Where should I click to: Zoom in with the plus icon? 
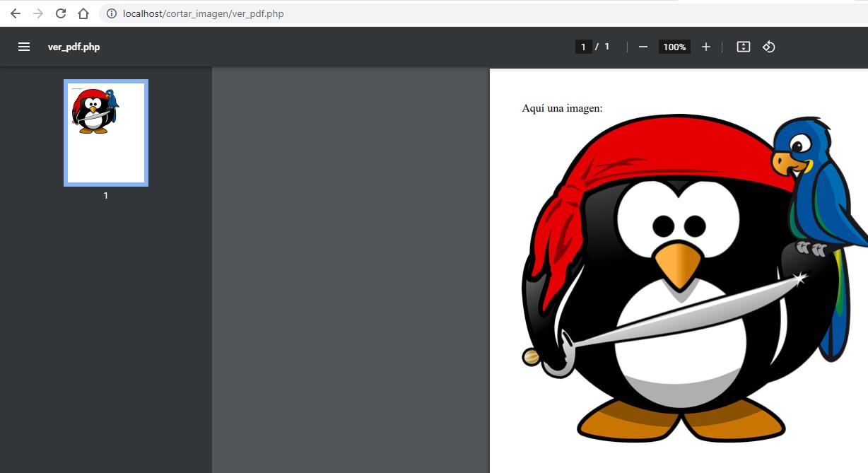[705, 47]
